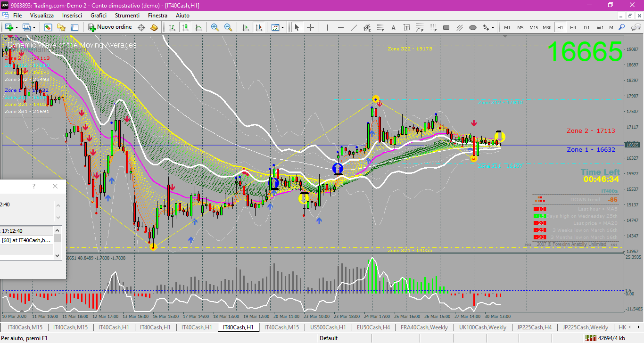Expand the Indicators dropdown arrow

pos(282,27)
